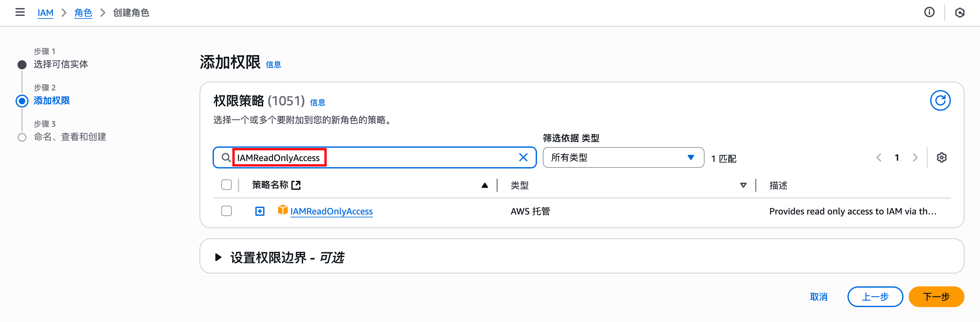Open IAMReadOnlyAccess policy link
The image size is (980, 322).
click(331, 211)
